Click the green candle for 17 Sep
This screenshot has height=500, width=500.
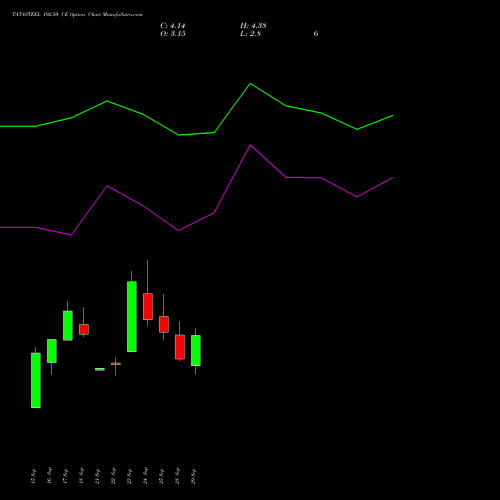pos(68,326)
